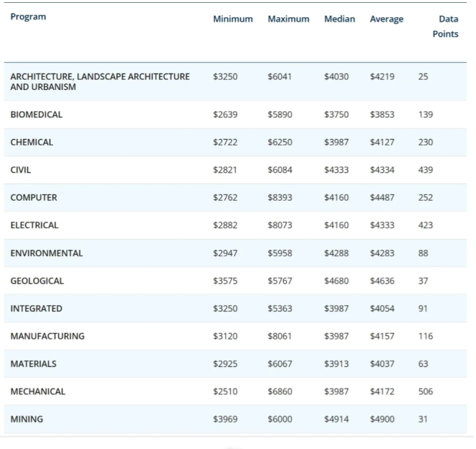Select the Maximum column header
This screenshot has width=476, height=449.
pyautogui.click(x=288, y=19)
